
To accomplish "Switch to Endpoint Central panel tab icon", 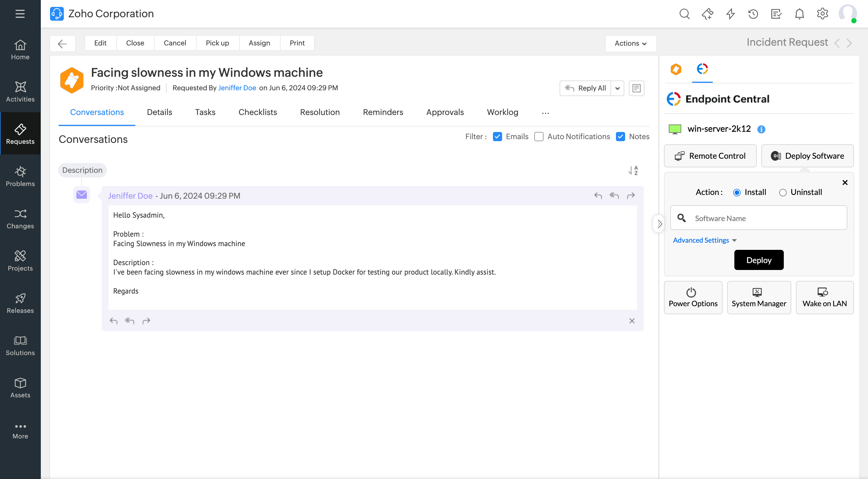I will click(702, 69).
